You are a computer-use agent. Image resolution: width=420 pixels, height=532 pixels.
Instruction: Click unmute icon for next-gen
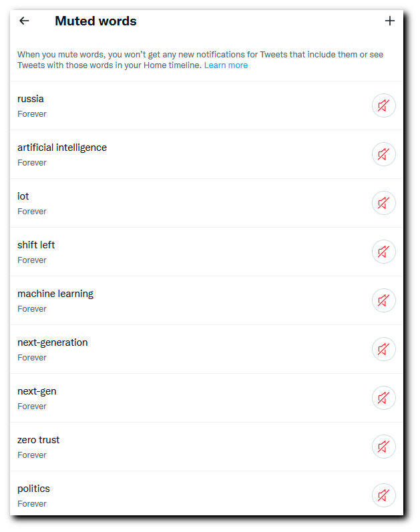[x=383, y=398]
